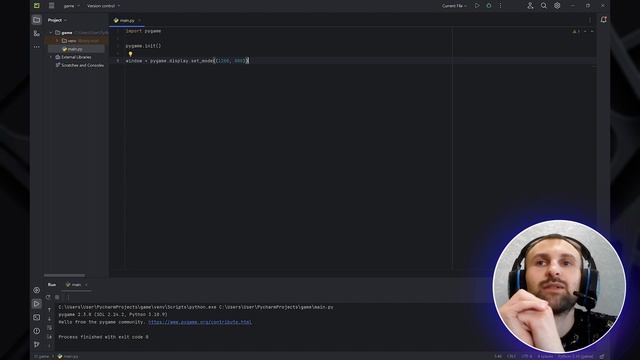Open Current File run configuration dropdown
The height and width of the screenshot is (360, 640).
[454, 6]
